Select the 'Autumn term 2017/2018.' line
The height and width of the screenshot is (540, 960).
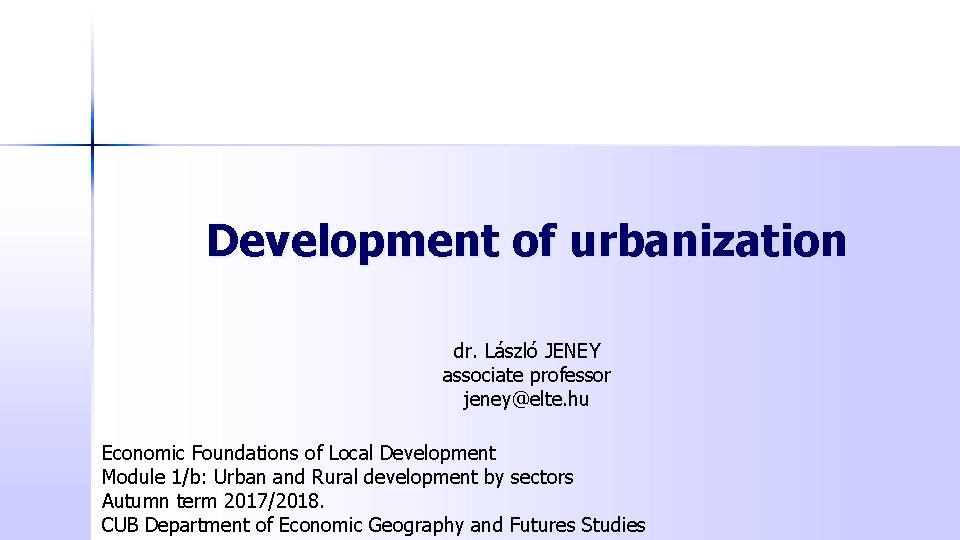coord(213,501)
